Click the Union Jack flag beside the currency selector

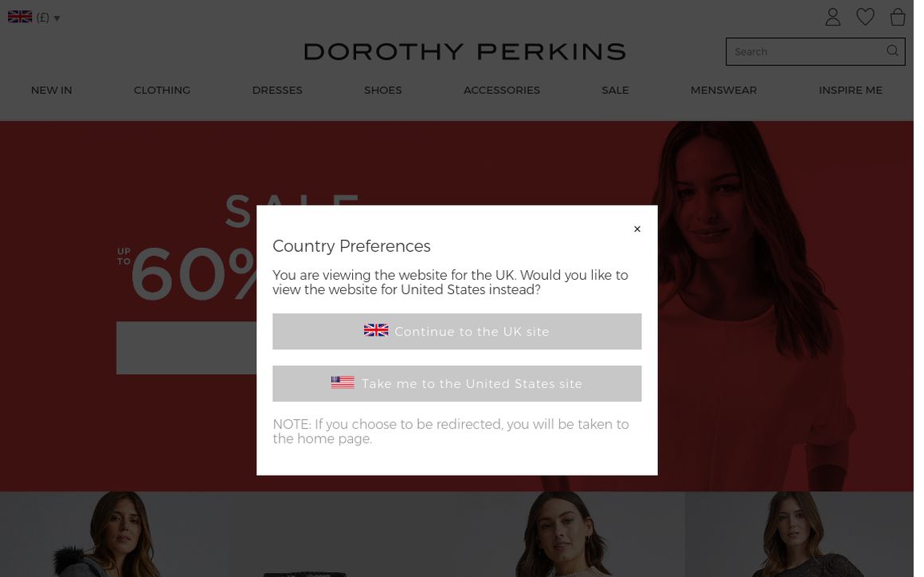(x=20, y=16)
